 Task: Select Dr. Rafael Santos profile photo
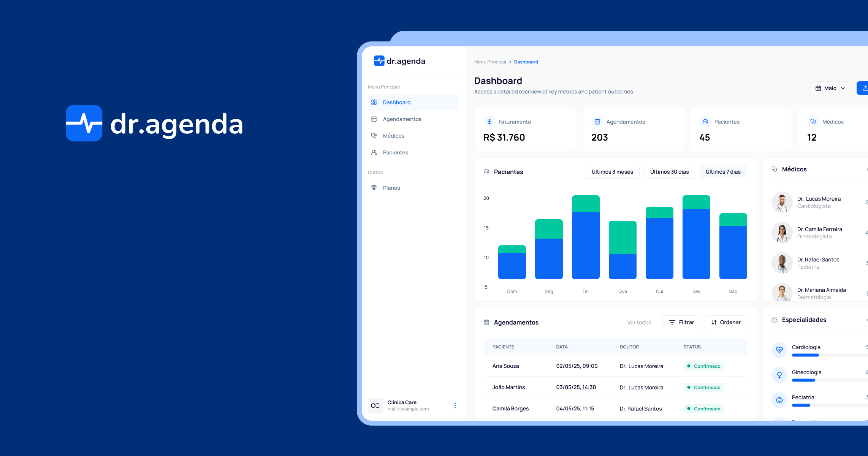coord(782,263)
